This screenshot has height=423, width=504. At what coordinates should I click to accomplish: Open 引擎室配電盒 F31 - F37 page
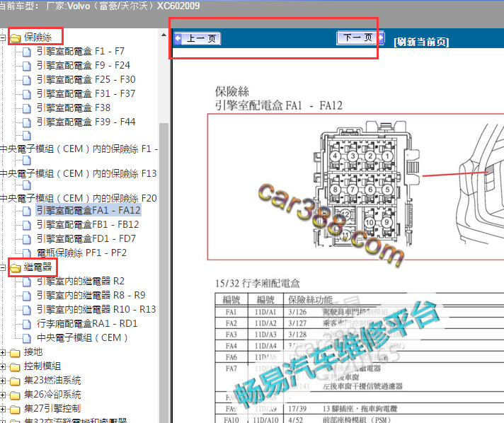pos(86,93)
